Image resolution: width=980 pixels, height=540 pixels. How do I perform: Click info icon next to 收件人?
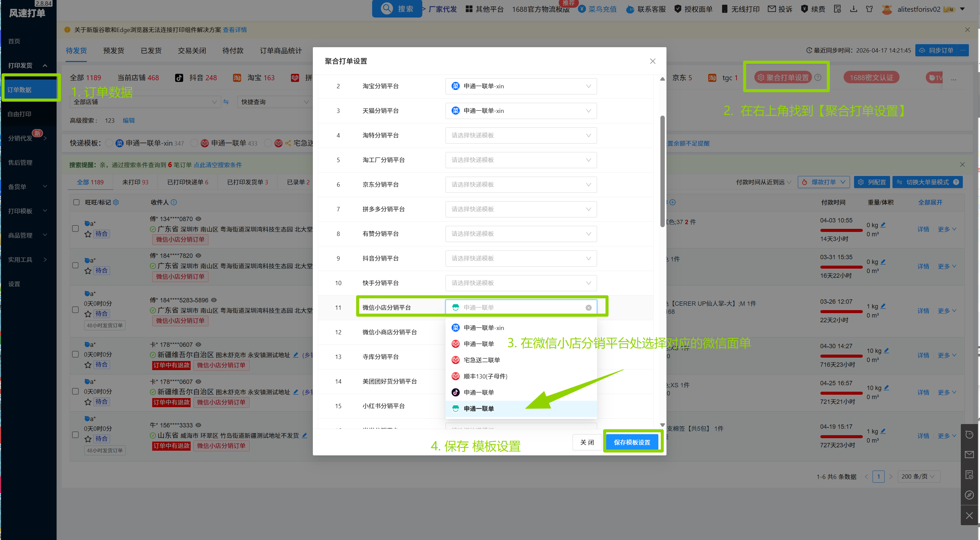pyautogui.click(x=174, y=202)
